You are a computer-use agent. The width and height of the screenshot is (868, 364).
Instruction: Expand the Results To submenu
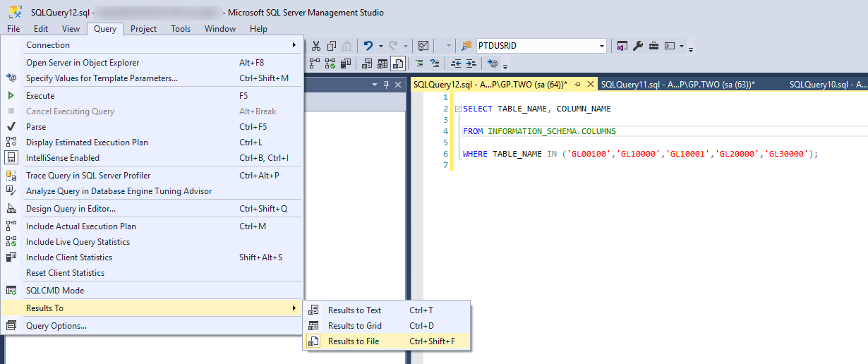[152, 308]
